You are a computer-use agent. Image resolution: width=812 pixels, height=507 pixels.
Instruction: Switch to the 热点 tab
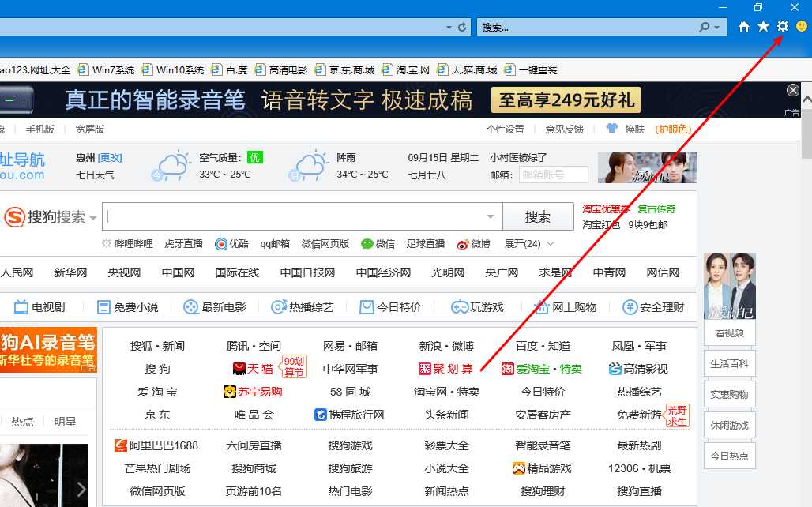pos(22,421)
